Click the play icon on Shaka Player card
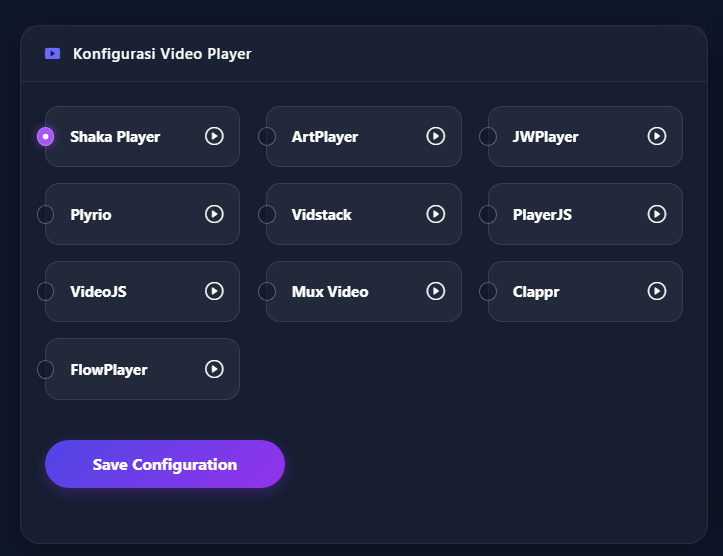723x556 pixels. [214, 136]
